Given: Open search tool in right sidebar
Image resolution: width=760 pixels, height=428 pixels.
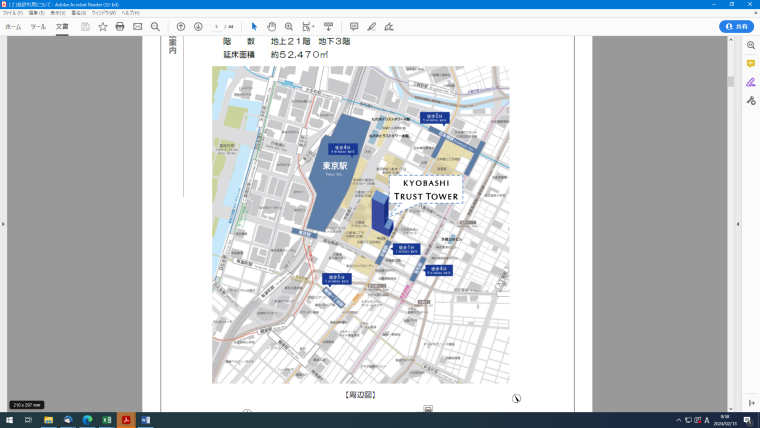Looking at the screenshot, I should coord(751,45).
